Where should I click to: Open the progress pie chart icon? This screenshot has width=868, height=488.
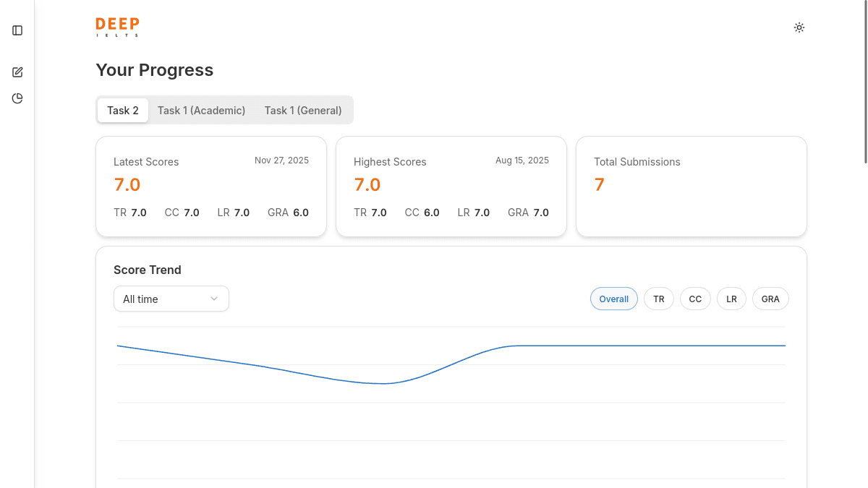17,98
